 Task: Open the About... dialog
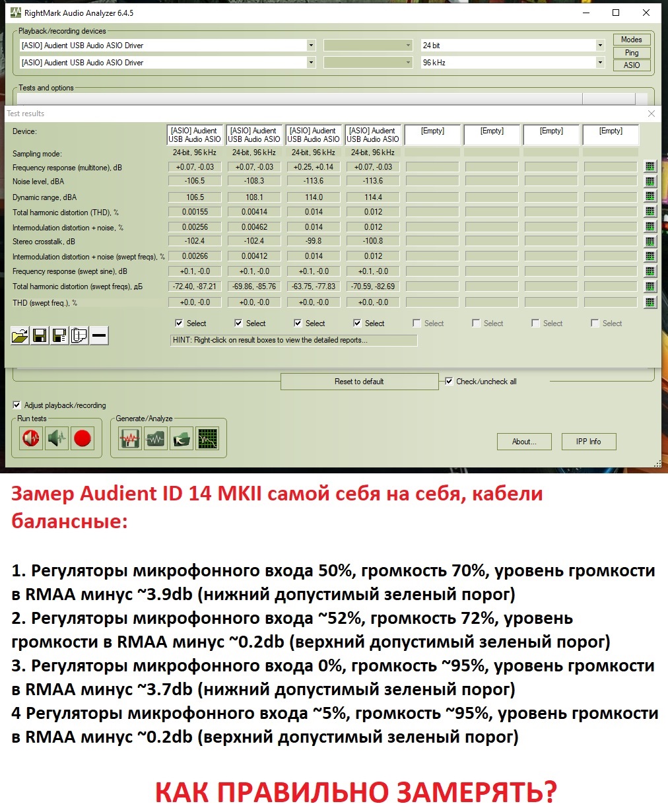click(x=524, y=442)
